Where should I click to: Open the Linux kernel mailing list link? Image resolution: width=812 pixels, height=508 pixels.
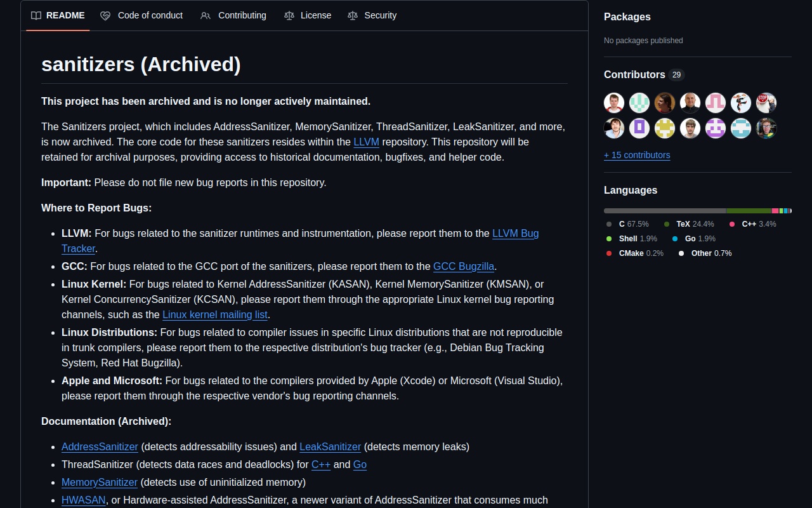point(215,314)
